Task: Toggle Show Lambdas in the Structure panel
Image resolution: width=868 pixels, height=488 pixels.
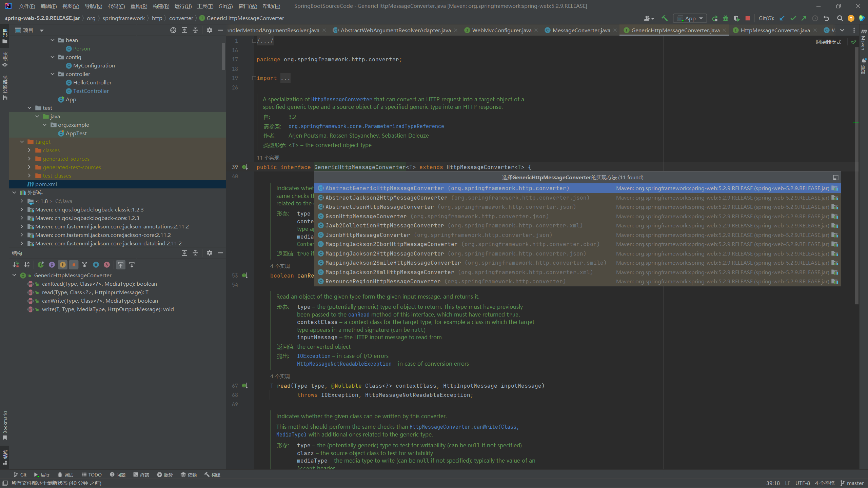Action: point(107,265)
